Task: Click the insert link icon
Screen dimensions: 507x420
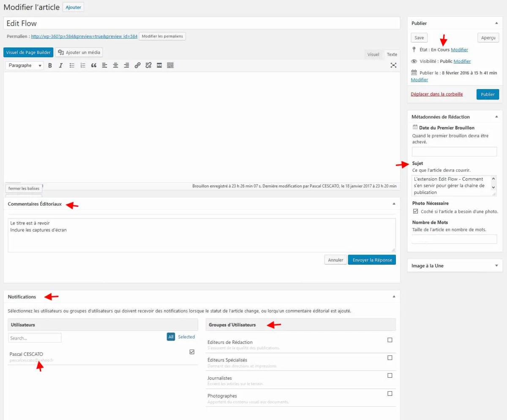Action: point(137,65)
